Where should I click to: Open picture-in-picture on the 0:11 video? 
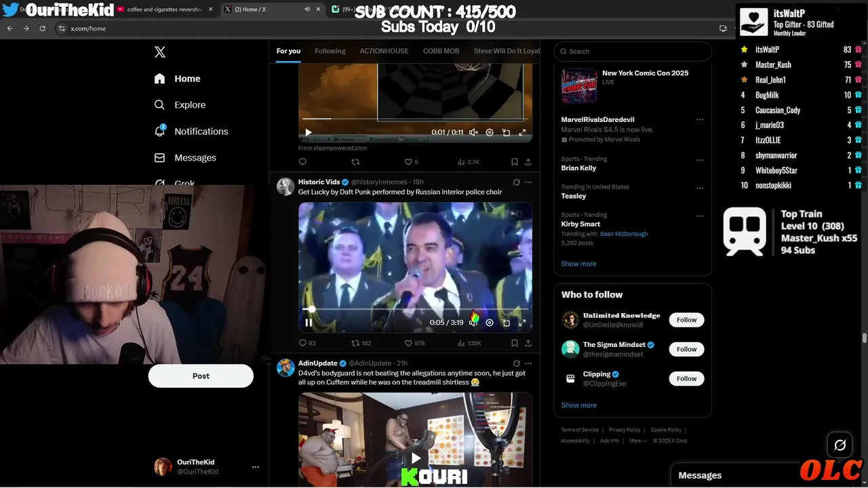(x=506, y=133)
